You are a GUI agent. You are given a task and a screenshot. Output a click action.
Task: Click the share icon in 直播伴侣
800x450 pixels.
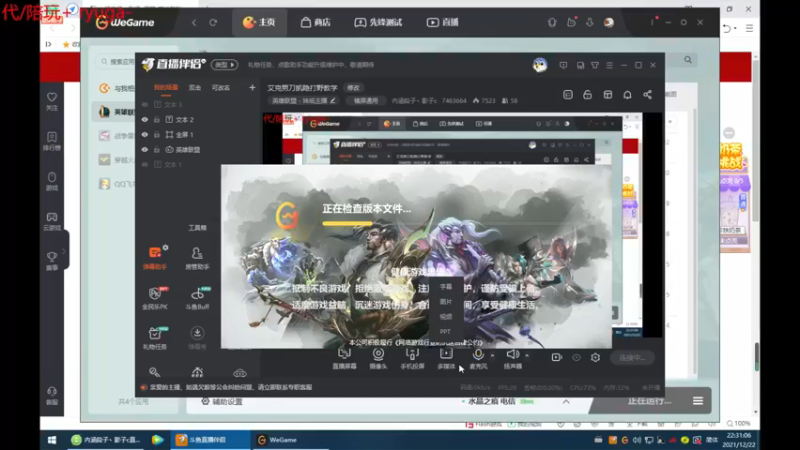coord(647,95)
